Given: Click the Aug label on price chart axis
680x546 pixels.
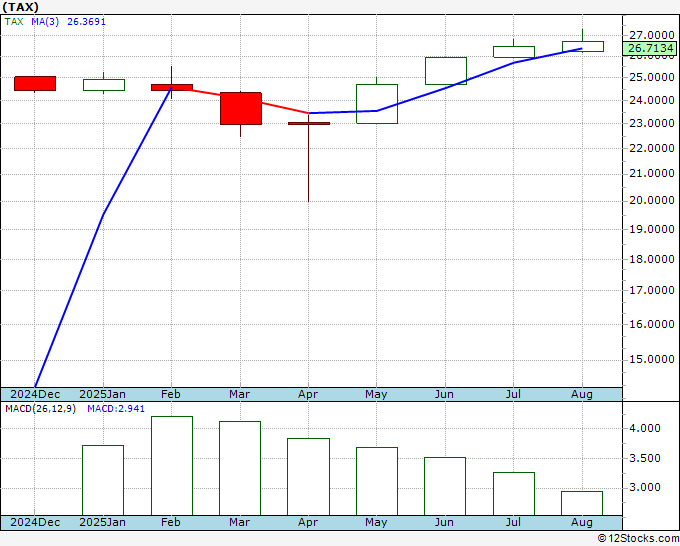Looking at the screenshot, I should [x=582, y=394].
